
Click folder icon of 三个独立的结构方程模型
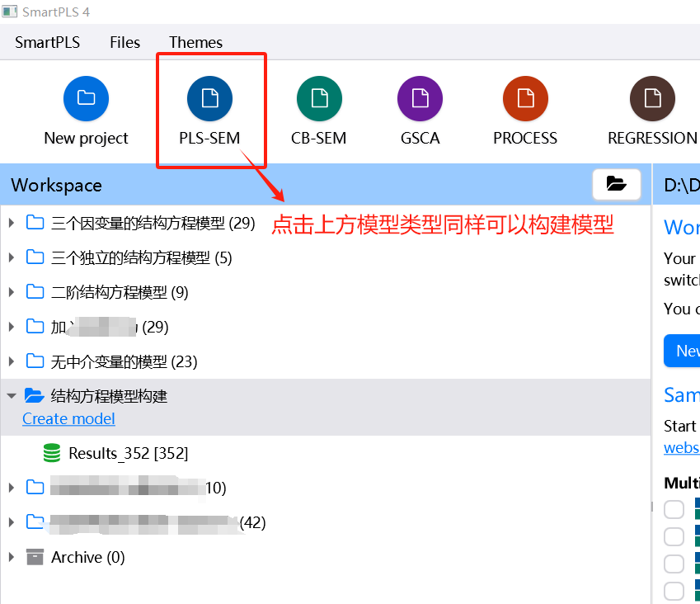click(35, 257)
